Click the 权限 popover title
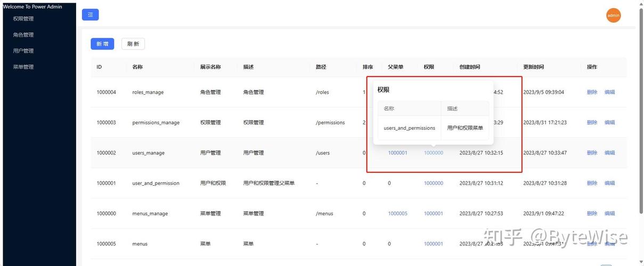644x266 pixels. pyautogui.click(x=384, y=90)
